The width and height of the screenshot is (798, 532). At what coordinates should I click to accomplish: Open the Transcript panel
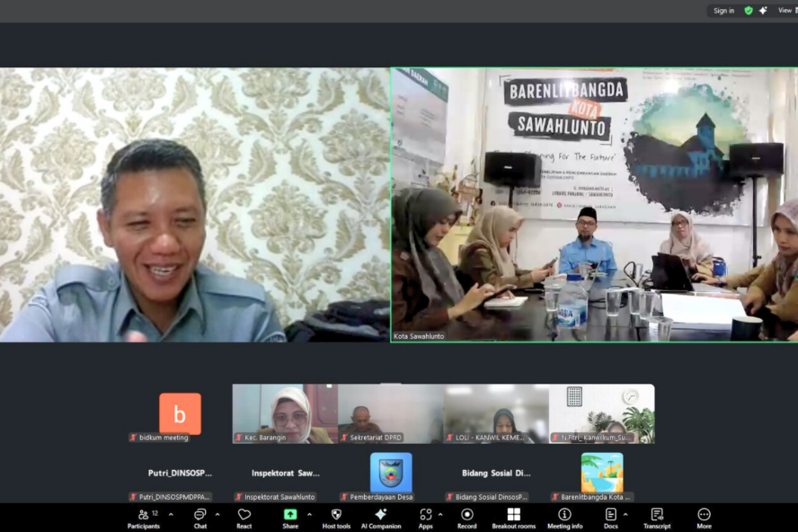656,518
